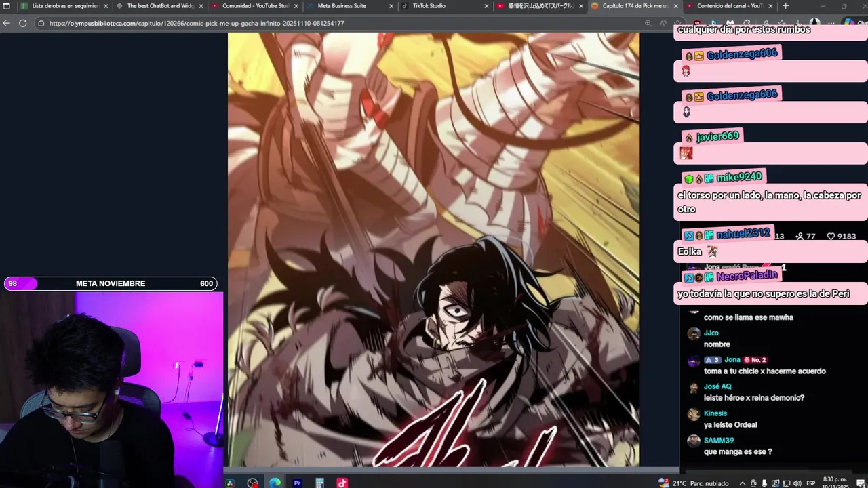The image size is (868, 488).
Task: Click the 'como se llama ese mawha' message
Action: coord(749,317)
